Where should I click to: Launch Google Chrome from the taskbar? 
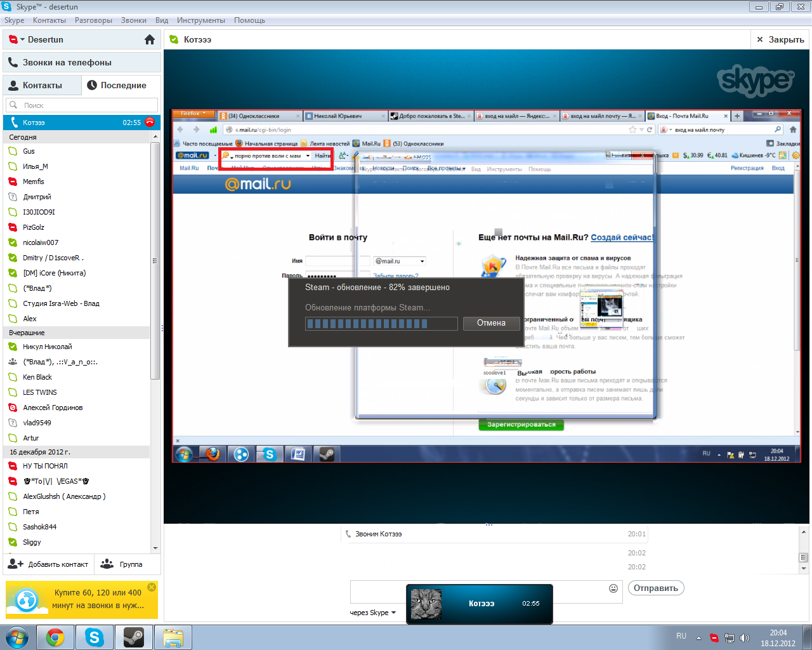(x=55, y=637)
